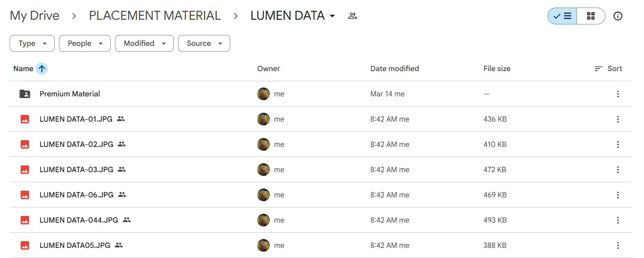Select the Premium Material folder name
This screenshot has width=644, height=258.
70,94
